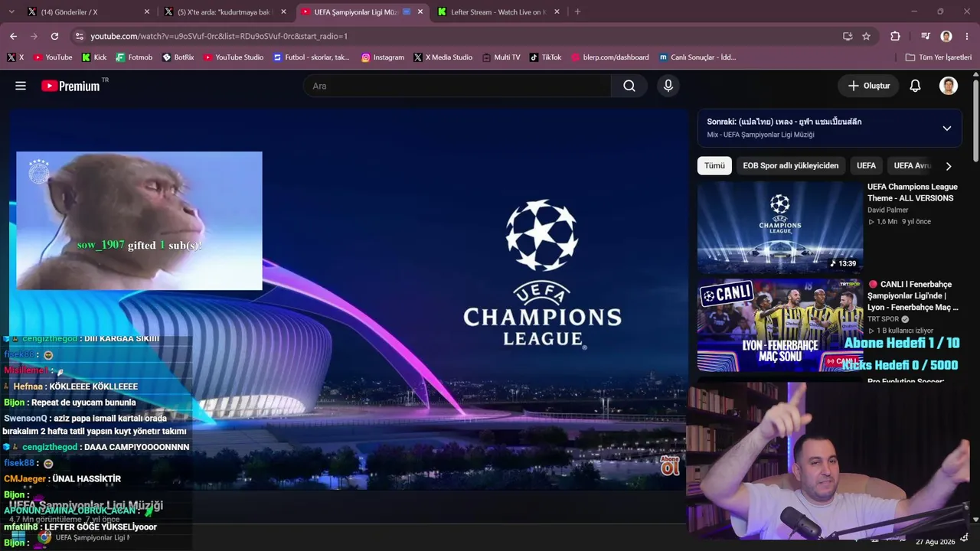980x551 pixels.
Task: Close the Lefter Stream tab
Action: tap(557, 11)
